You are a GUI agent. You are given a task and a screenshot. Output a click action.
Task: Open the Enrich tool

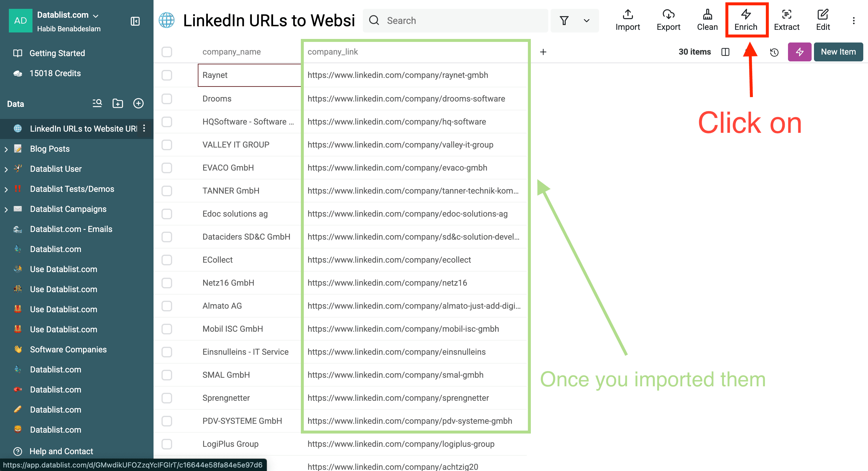coord(746,19)
